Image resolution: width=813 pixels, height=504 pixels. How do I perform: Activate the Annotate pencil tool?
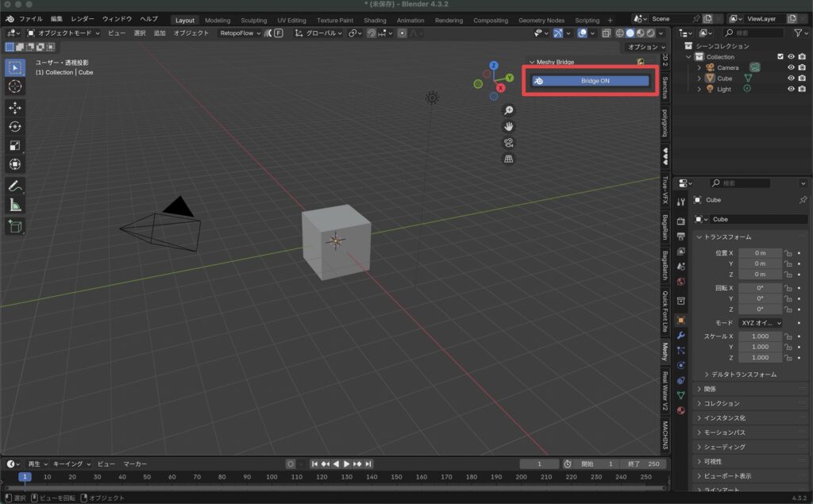14,186
